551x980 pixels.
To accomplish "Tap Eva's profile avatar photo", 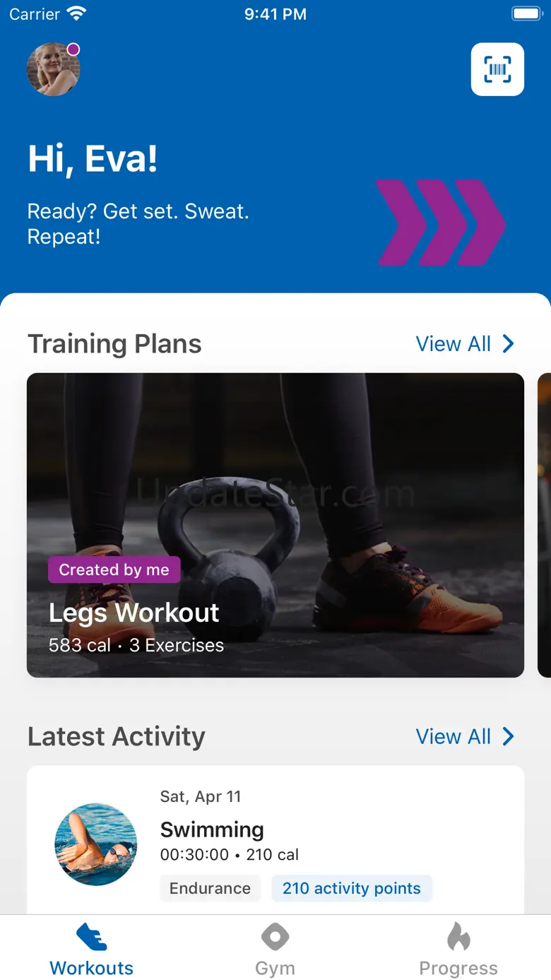I will [x=53, y=69].
